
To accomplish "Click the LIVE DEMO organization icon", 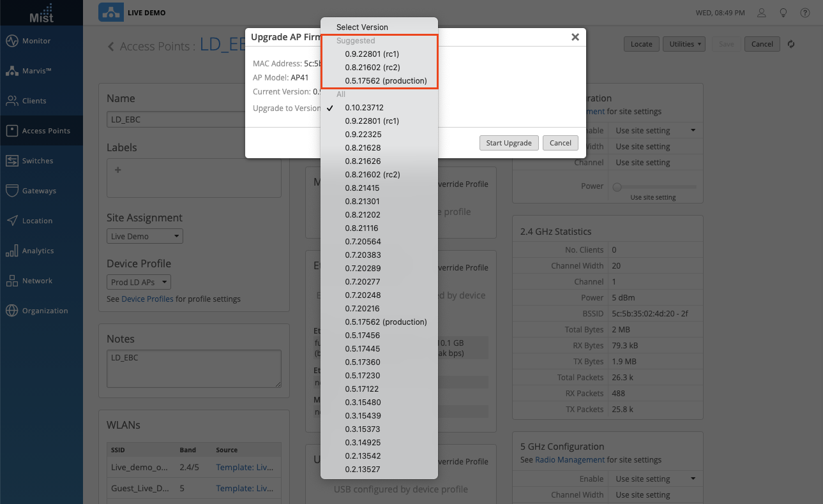I will point(111,13).
